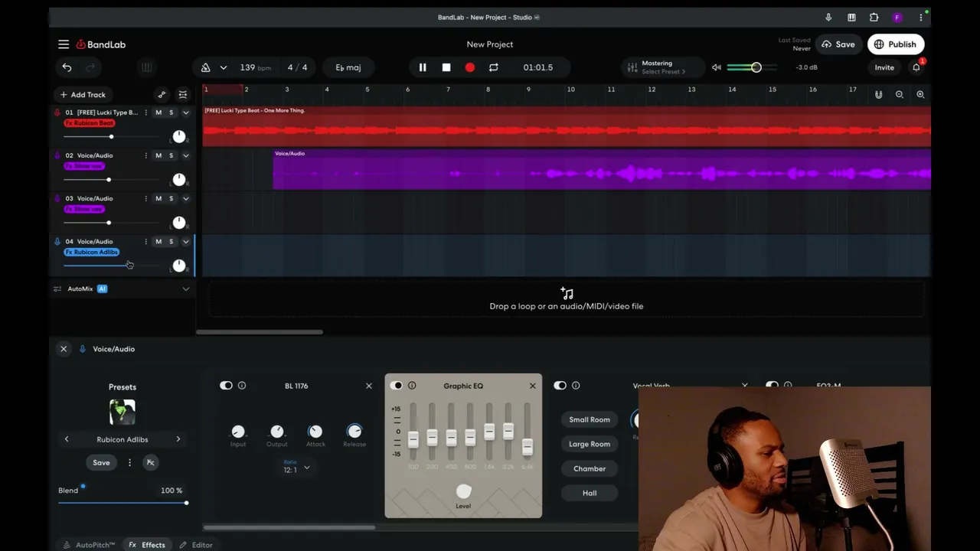The width and height of the screenshot is (980, 551).
Task: Open the BL 1176 Ratio dropdown
Action: point(296,467)
